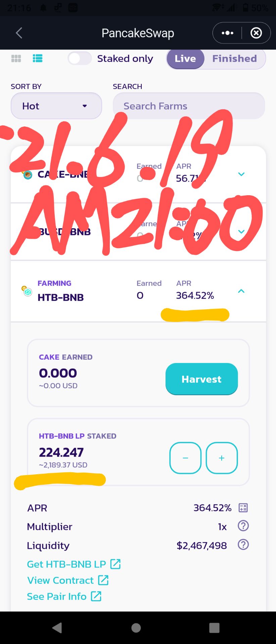Close the mini app with X icon
Screen dimensions: 276x644
256,33
